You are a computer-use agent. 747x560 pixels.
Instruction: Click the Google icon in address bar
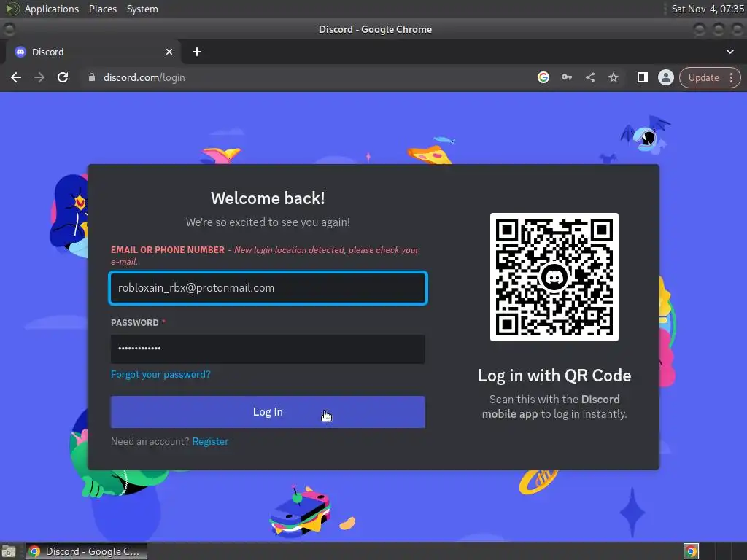(x=543, y=77)
